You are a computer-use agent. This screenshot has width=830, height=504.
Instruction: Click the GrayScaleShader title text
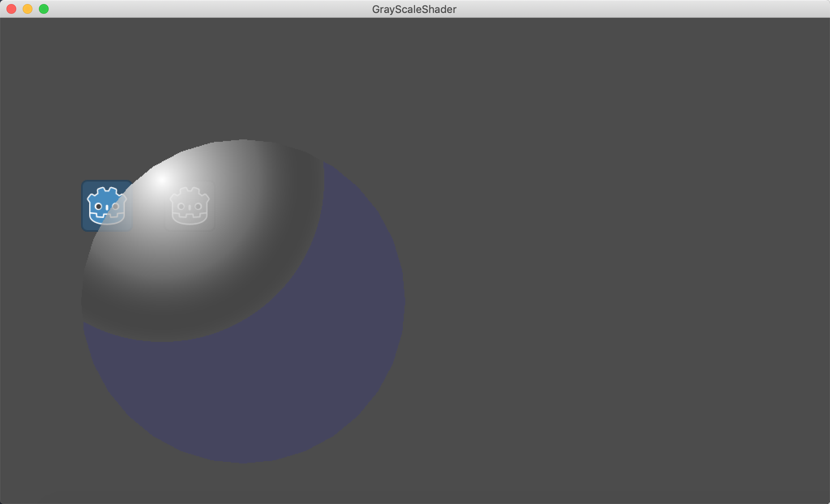414,9
